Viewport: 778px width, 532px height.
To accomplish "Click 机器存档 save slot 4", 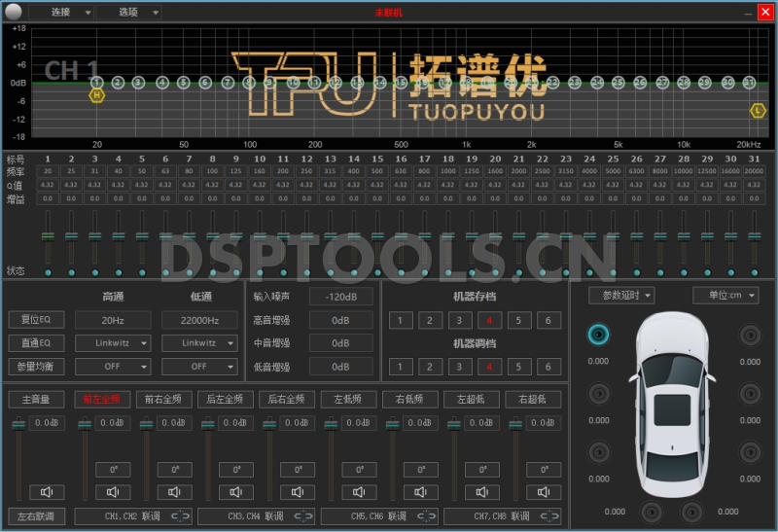I will click(489, 320).
